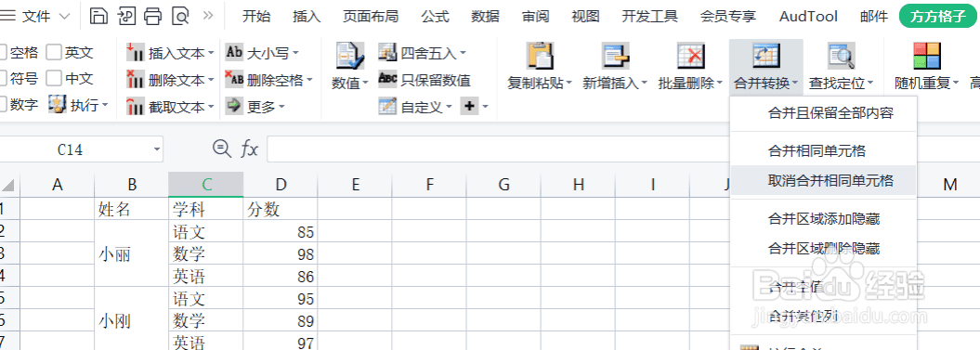Click the 插入文本 icon

[135, 53]
